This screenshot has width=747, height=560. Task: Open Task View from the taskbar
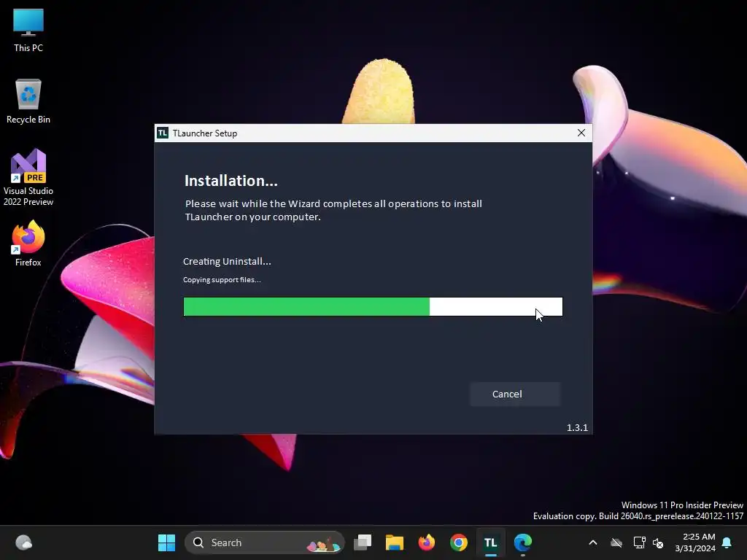[x=363, y=542]
